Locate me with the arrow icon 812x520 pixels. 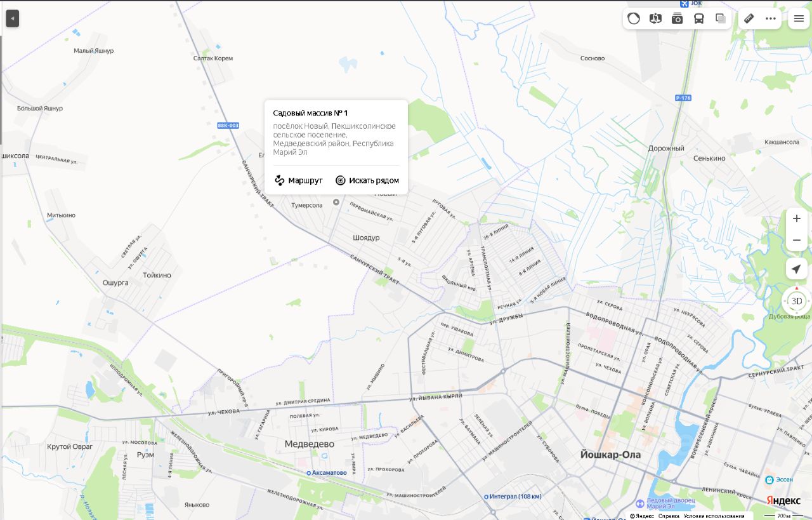[797, 269]
